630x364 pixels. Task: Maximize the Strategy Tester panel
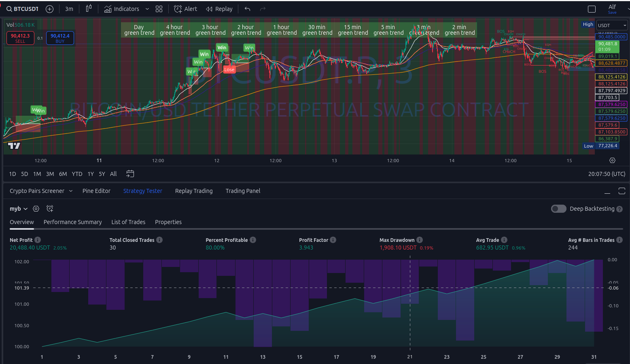click(x=622, y=191)
